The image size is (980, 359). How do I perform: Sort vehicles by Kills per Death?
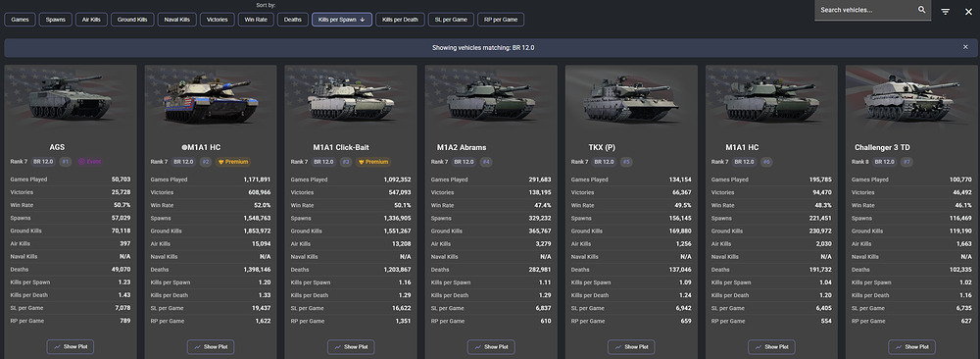click(x=400, y=20)
